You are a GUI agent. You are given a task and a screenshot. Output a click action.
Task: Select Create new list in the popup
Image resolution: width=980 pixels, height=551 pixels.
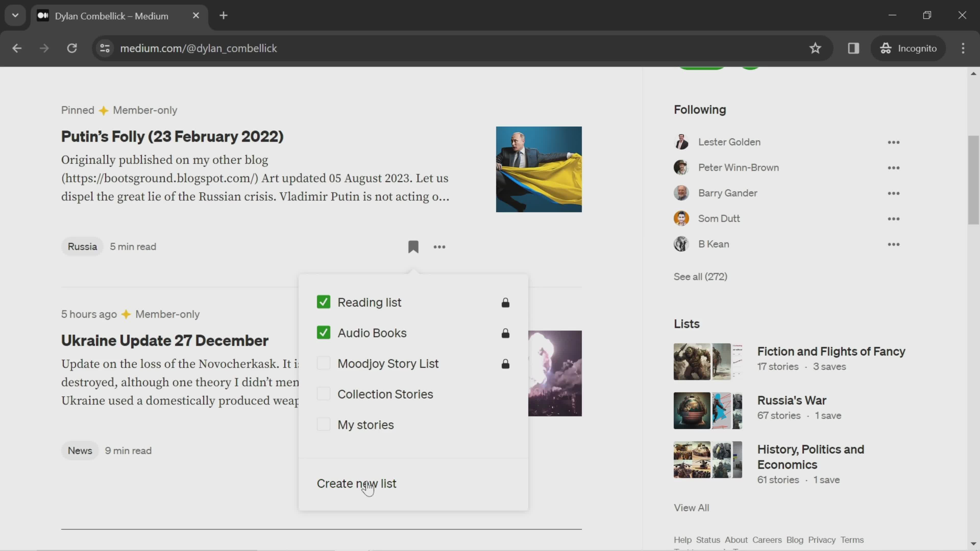point(357,484)
